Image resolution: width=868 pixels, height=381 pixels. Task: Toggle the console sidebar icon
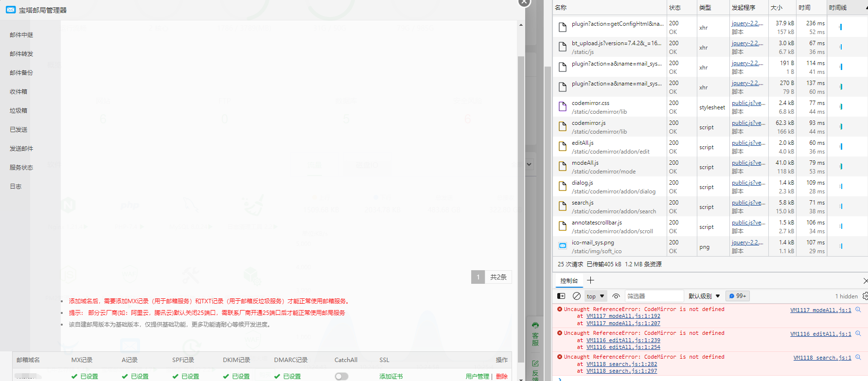point(561,296)
